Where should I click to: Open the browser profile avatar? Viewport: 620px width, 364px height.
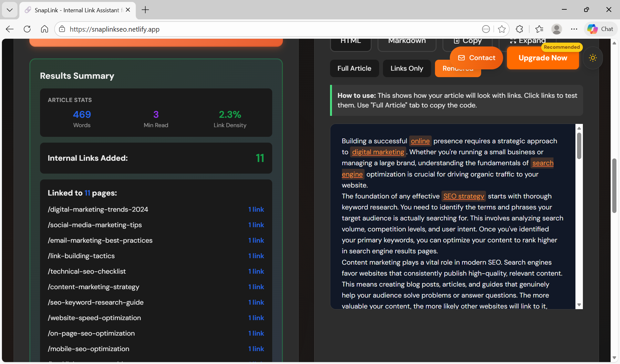coord(556,29)
